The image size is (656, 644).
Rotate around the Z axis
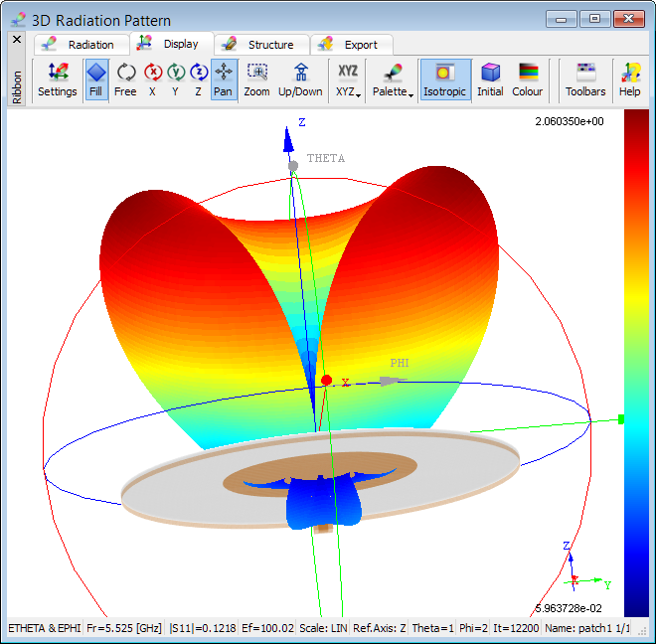point(198,80)
